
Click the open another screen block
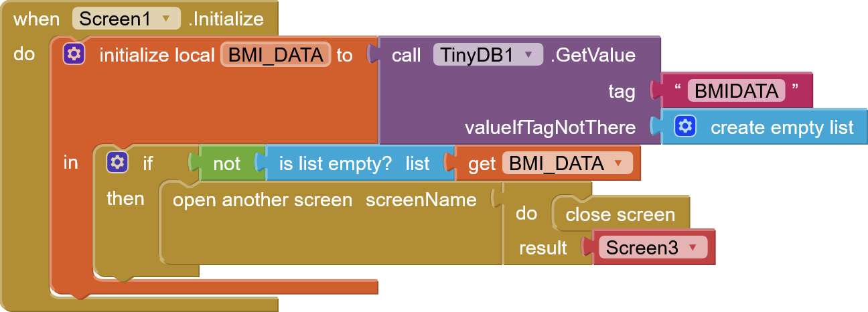point(262,200)
